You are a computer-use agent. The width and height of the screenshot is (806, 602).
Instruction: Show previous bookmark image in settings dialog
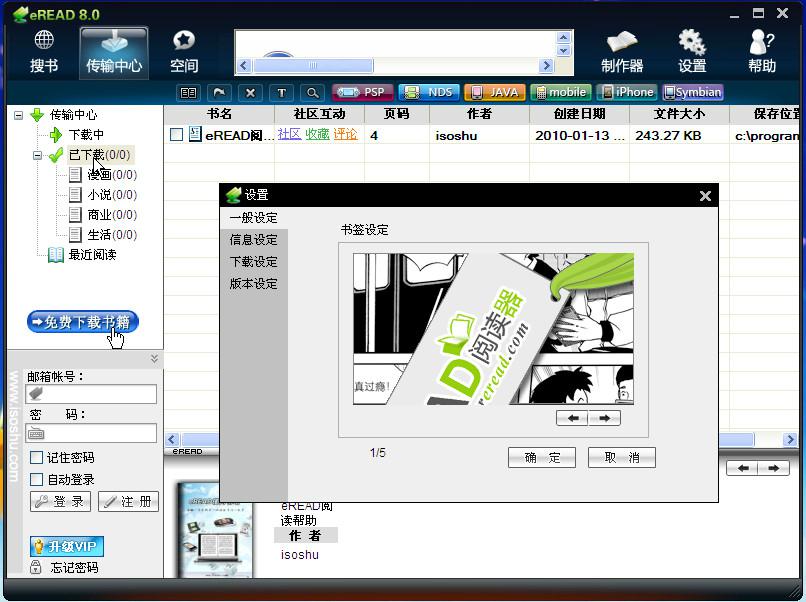(572, 418)
